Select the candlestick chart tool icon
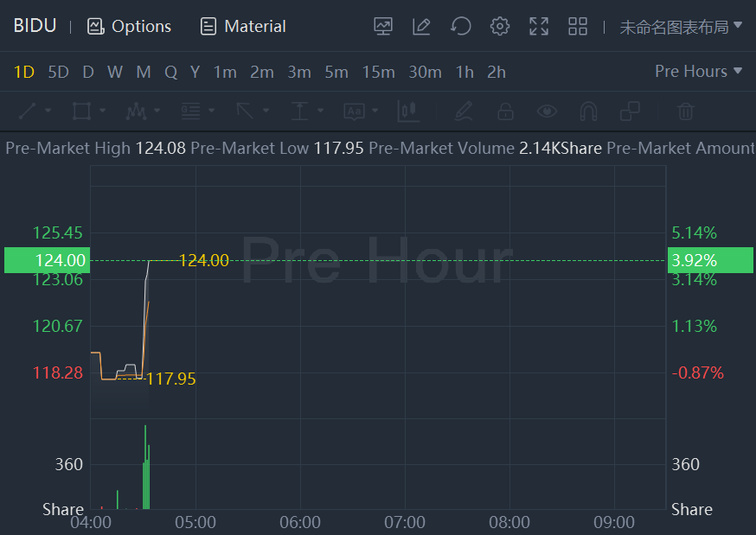This screenshot has height=535, width=756. pyautogui.click(x=408, y=111)
